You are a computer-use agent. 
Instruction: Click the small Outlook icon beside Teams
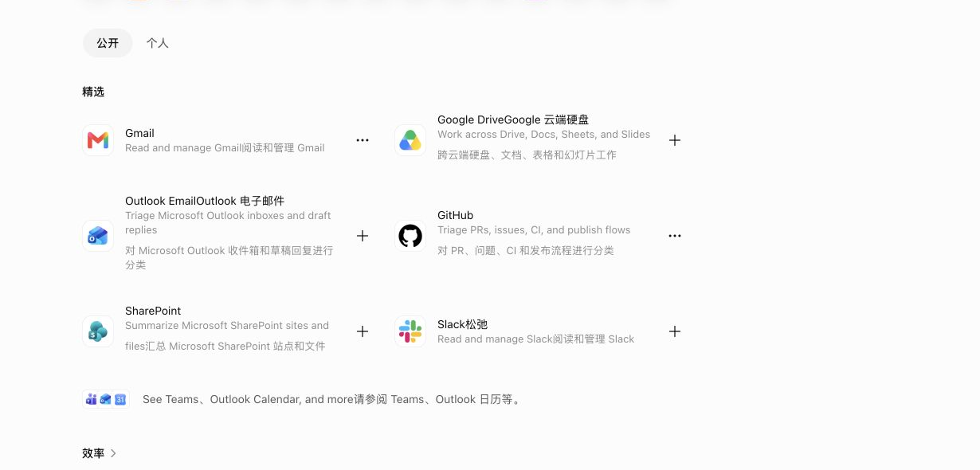click(105, 399)
